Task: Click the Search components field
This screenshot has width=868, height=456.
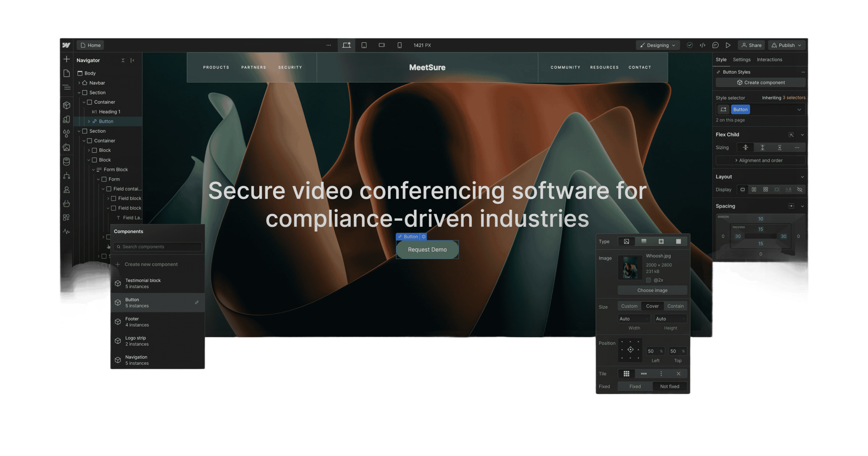Action: pos(158,247)
